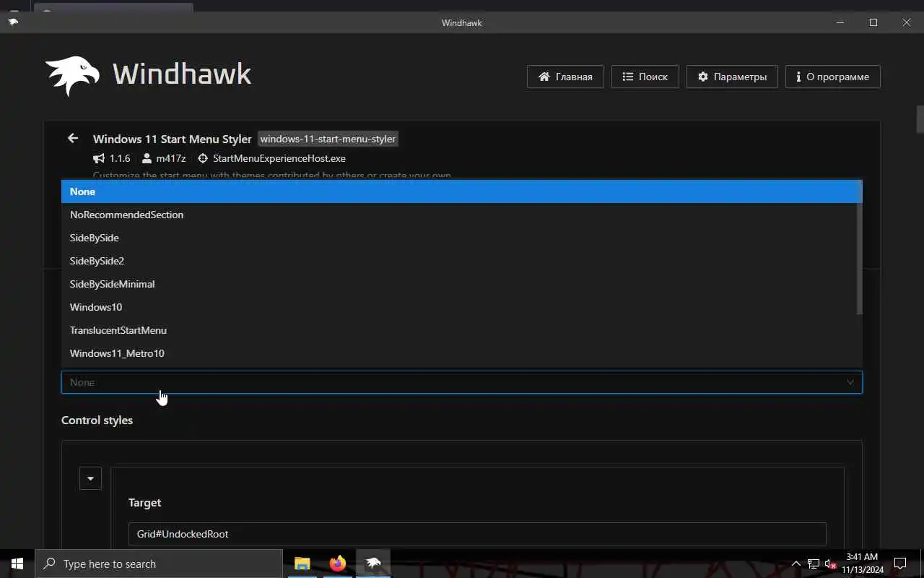Open the Главная home page
Viewport: 924px width, 578px height.
tap(565, 77)
